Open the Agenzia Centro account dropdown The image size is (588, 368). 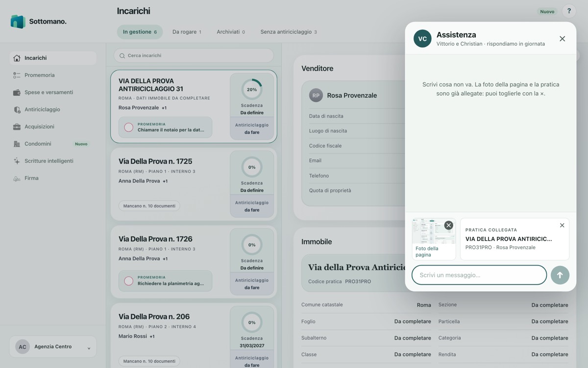click(53, 347)
